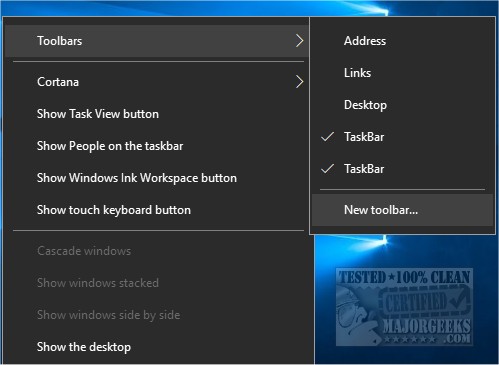Expand the Cortana submenu chevron
Screen dimensions: 499x365
[x=299, y=82]
